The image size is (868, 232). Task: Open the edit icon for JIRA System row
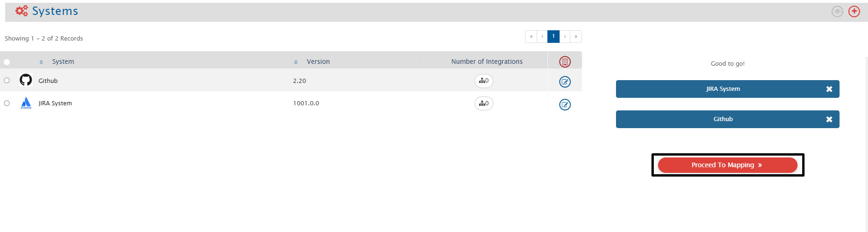[565, 105]
